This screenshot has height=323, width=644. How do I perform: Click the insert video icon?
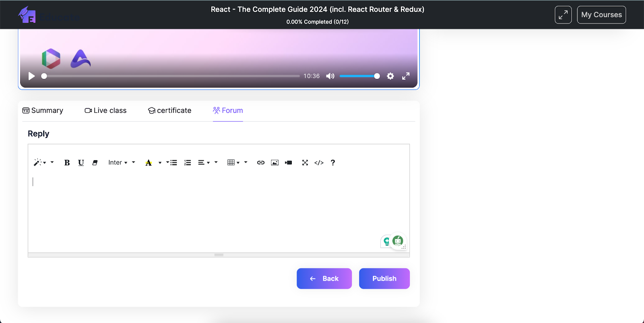289,163
